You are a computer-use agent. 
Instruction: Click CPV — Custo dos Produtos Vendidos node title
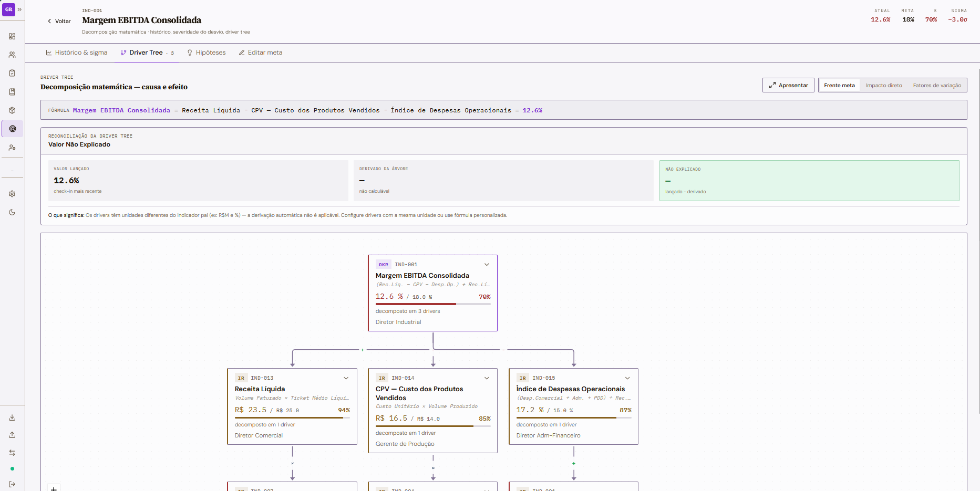click(419, 393)
